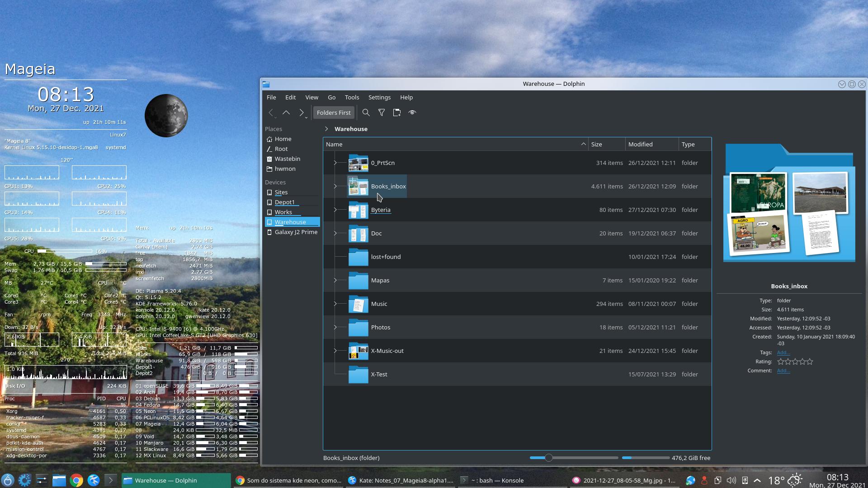868x488 pixels.
Task: Toggle the hidden files eye icon
Action: [412, 113]
